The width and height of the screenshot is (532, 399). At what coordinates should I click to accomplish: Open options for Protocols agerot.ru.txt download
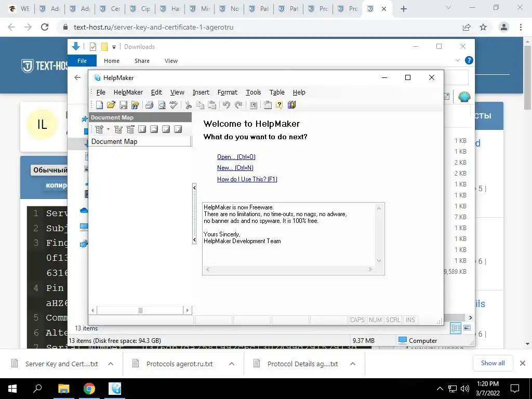point(232,364)
